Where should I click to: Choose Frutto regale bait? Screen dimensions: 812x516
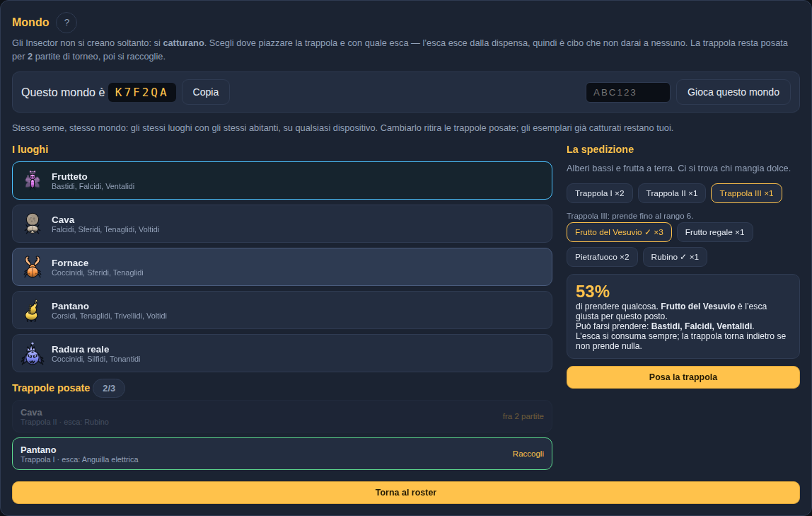(x=714, y=232)
